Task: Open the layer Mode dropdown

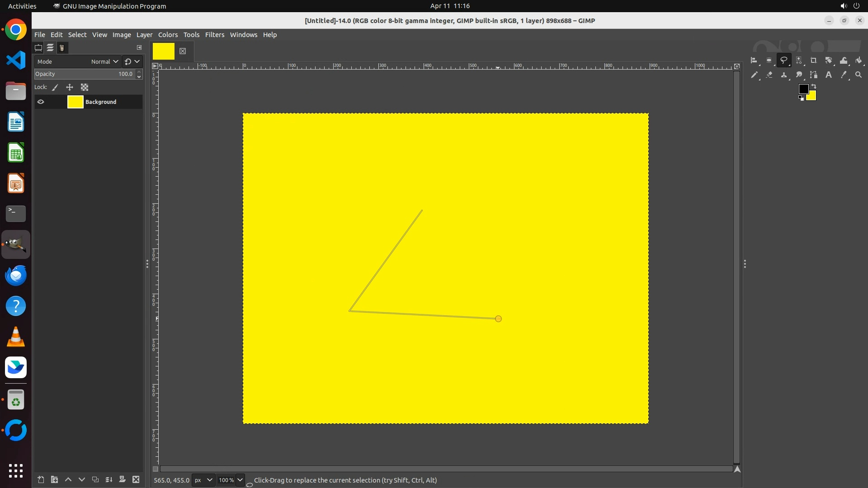Action: [104, 62]
